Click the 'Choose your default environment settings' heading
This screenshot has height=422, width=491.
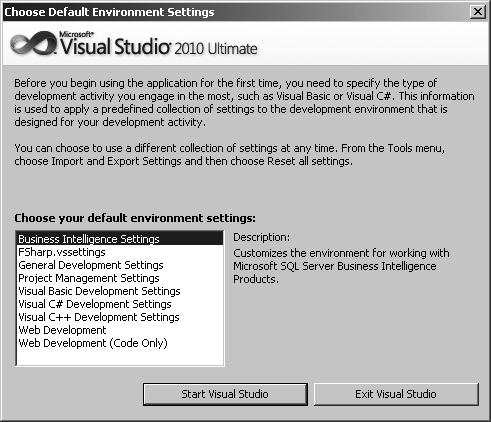pyautogui.click(x=135, y=218)
